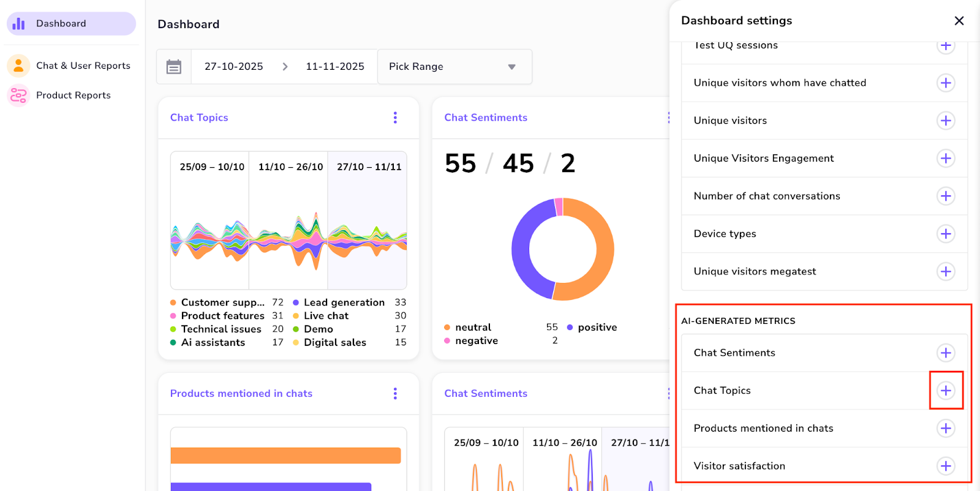This screenshot has height=491, width=980.
Task: Select the 25/09 – 10/10 period in Chat Topics
Action: point(212,167)
